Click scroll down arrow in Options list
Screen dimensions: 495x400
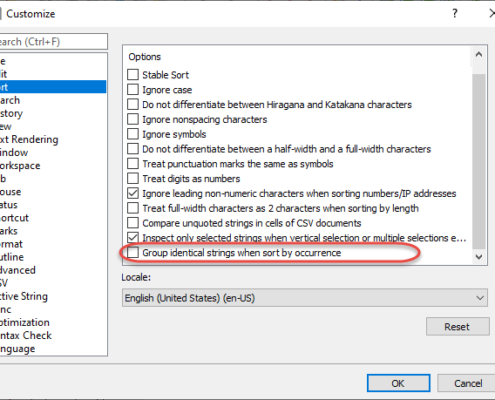(479, 257)
